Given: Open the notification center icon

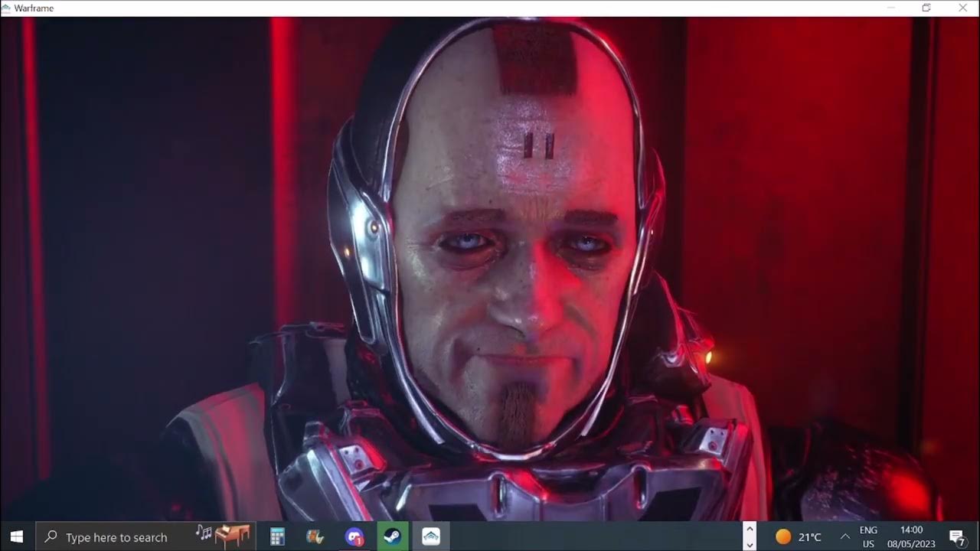Looking at the screenshot, I should point(956,537).
